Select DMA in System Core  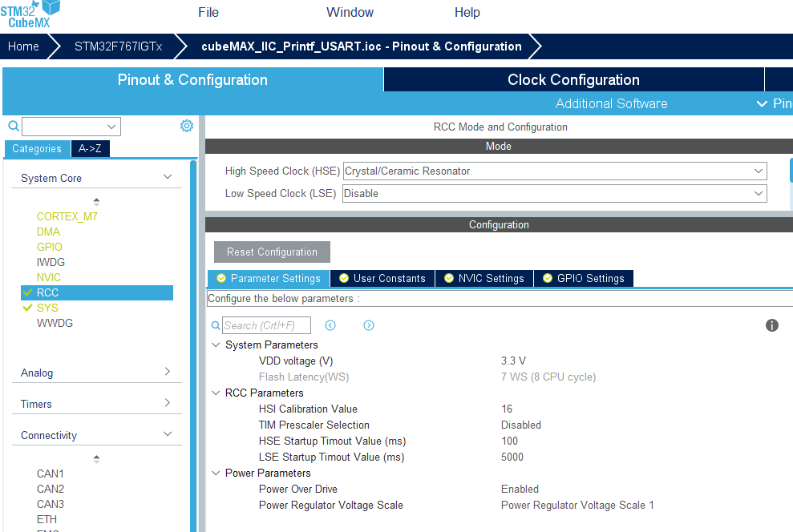[x=48, y=232]
